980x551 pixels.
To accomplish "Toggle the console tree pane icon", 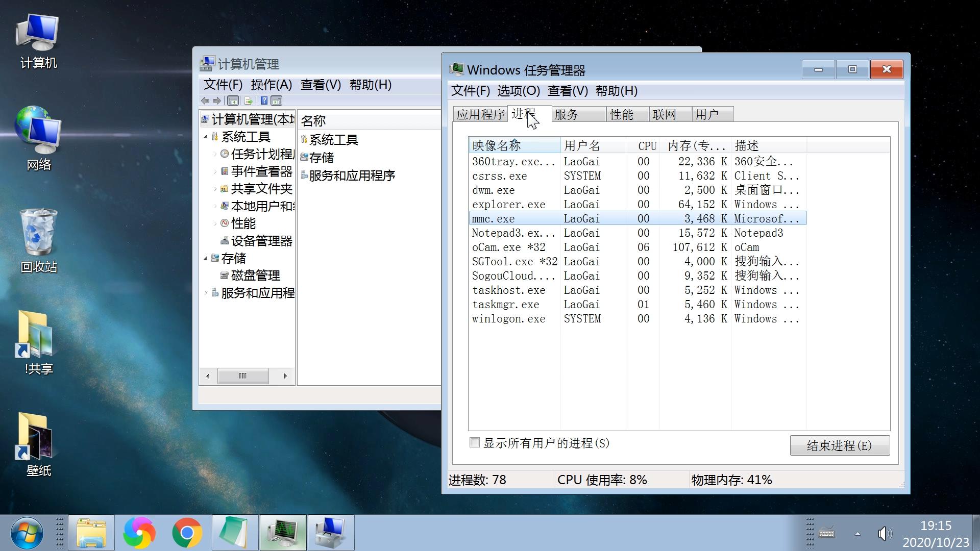I will point(233,101).
